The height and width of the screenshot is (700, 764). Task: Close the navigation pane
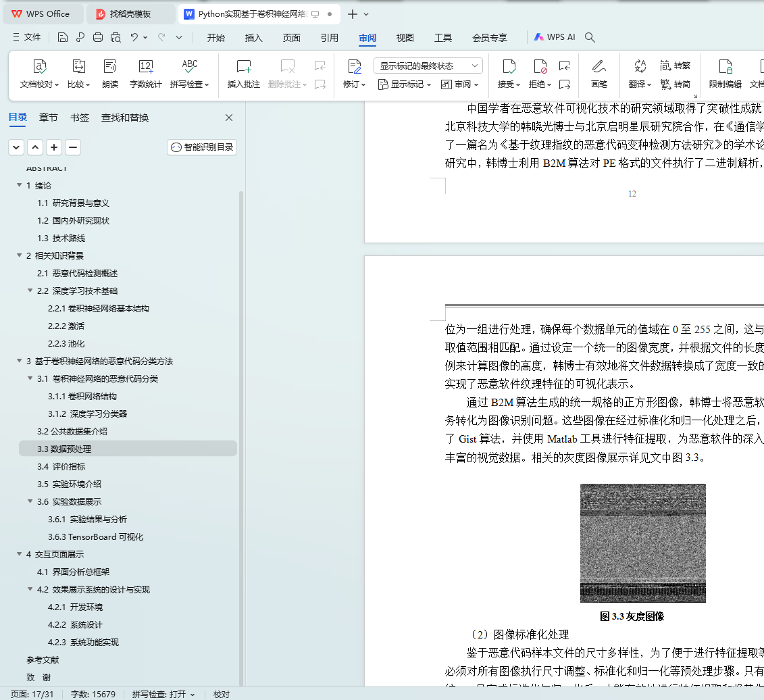click(229, 118)
